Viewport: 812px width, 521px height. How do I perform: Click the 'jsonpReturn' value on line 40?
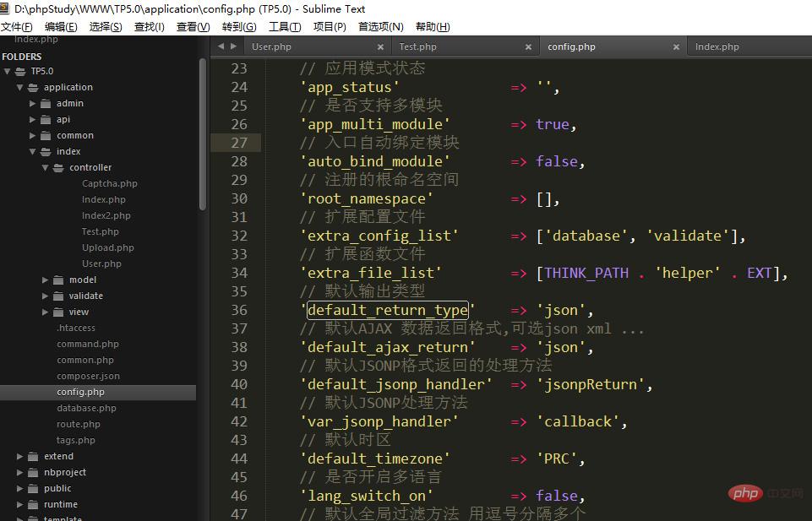tap(591, 384)
